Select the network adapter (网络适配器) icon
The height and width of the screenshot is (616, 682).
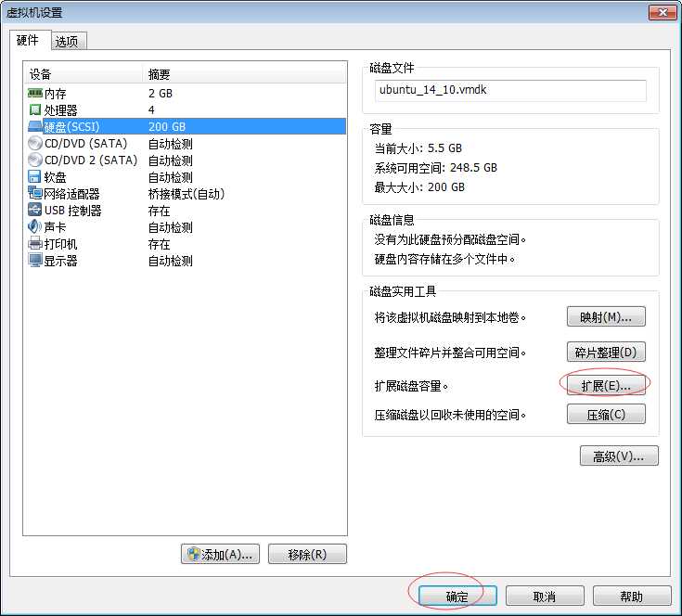pos(35,193)
